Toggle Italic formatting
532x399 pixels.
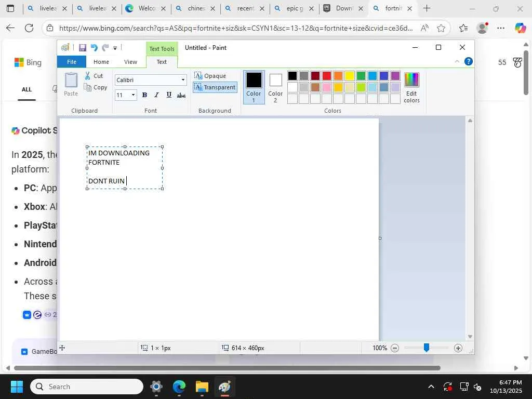pos(156,95)
